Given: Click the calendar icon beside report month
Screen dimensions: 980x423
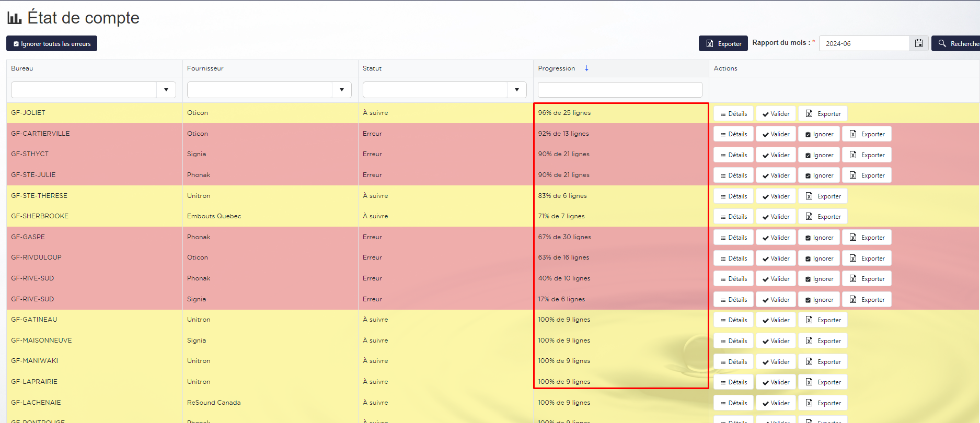Looking at the screenshot, I should pos(918,43).
